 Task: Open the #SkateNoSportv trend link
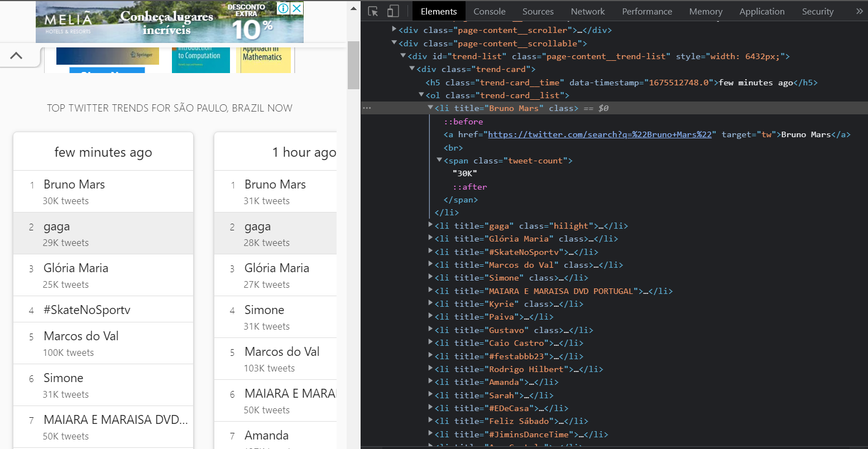(87, 310)
